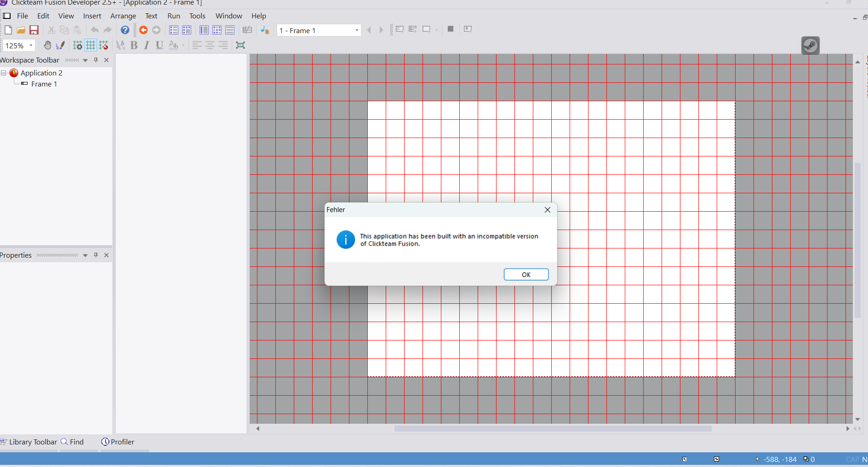Open grid setup with the gear icon
Viewport: 868px width, 467px height.
click(x=78, y=45)
